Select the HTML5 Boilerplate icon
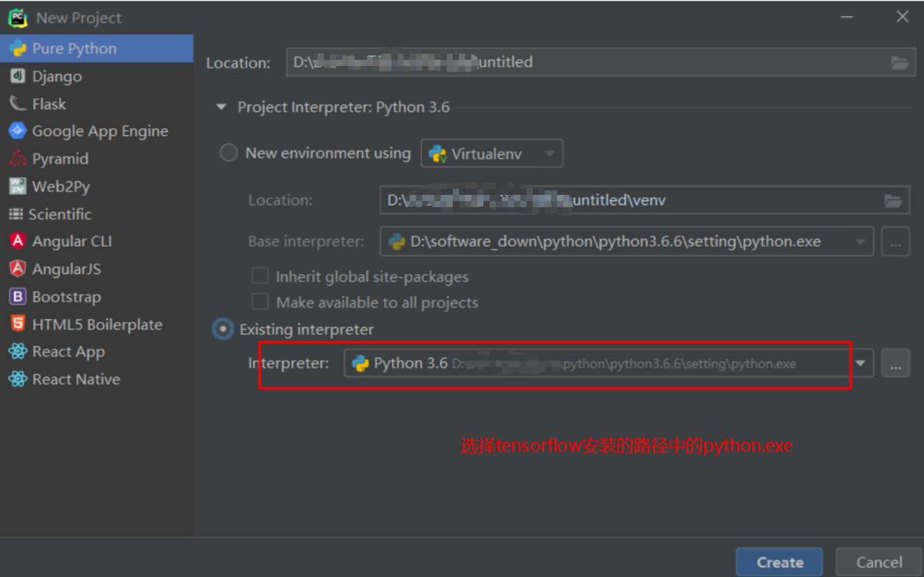This screenshot has width=924, height=577. pos(18,324)
